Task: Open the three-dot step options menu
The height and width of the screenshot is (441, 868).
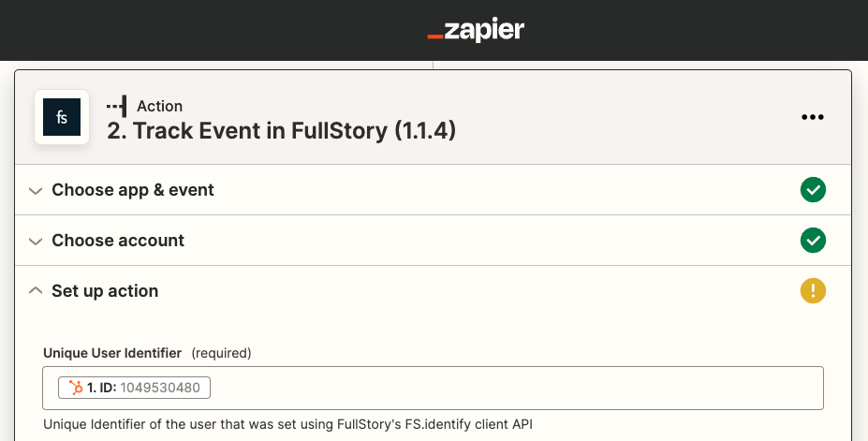Action: [x=812, y=117]
